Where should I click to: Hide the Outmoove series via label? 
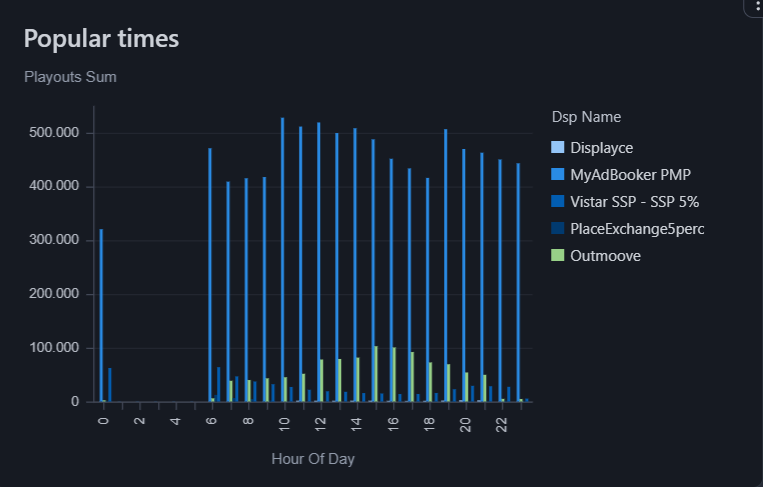click(x=605, y=256)
